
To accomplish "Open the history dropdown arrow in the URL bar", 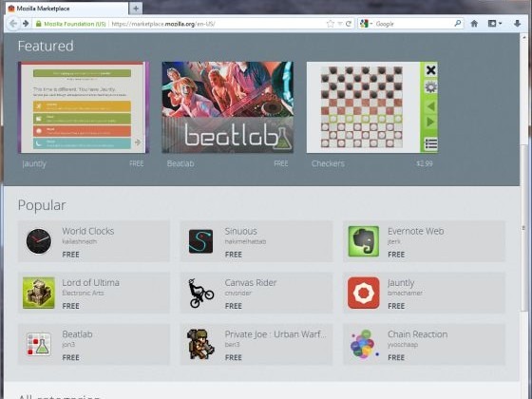I will (x=340, y=24).
